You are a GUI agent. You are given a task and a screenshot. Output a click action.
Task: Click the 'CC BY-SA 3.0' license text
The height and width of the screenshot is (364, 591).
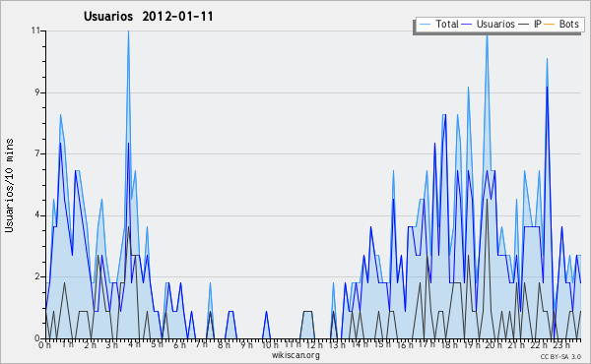pyautogui.click(x=560, y=356)
